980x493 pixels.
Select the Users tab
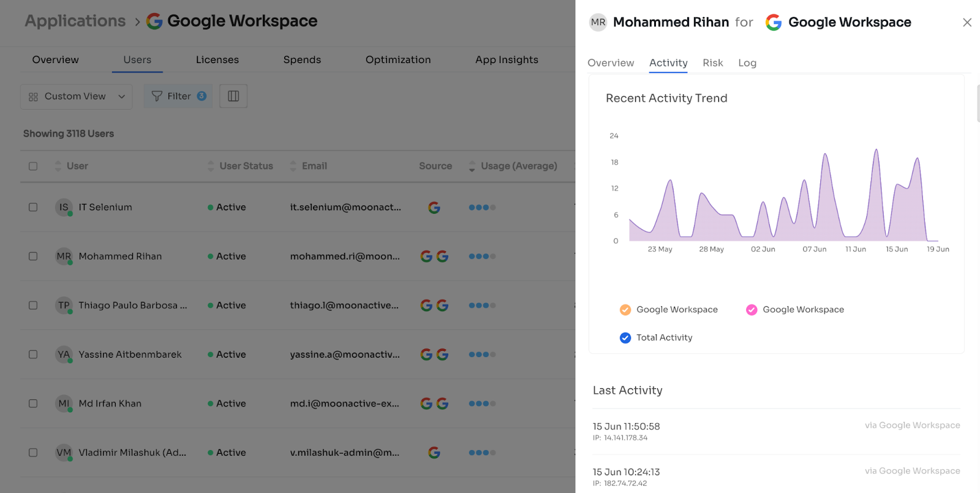click(x=137, y=60)
